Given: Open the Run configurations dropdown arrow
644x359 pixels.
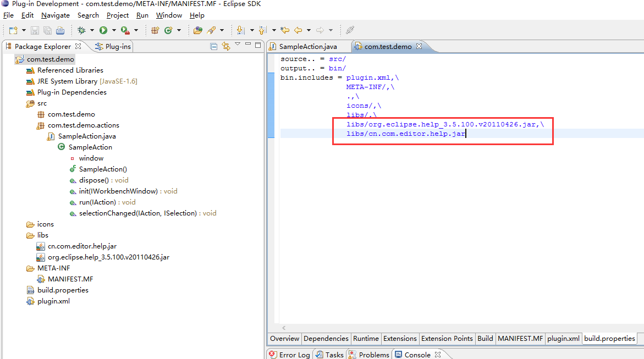Looking at the screenshot, I should [114, 30].
